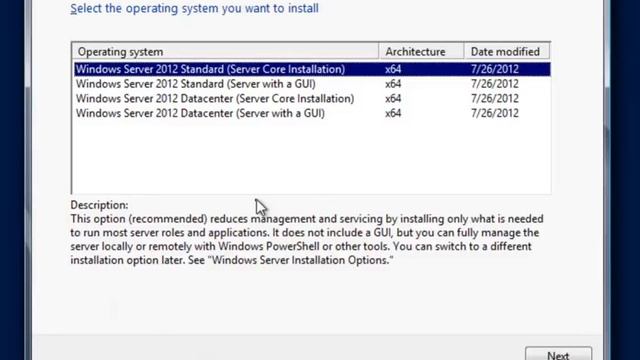This screenshot has height=360, width=640.
Task: Click 7/26/2012 in the highlighted Standard Server Core row
Action: (495, 69)
